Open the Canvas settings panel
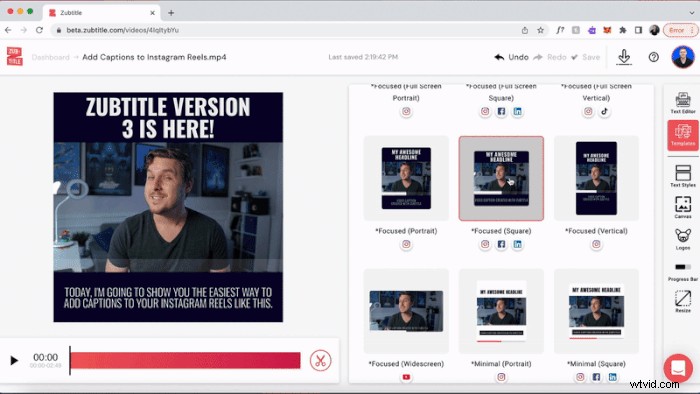This screenshot has height=394, width=700. coord(683,207)
